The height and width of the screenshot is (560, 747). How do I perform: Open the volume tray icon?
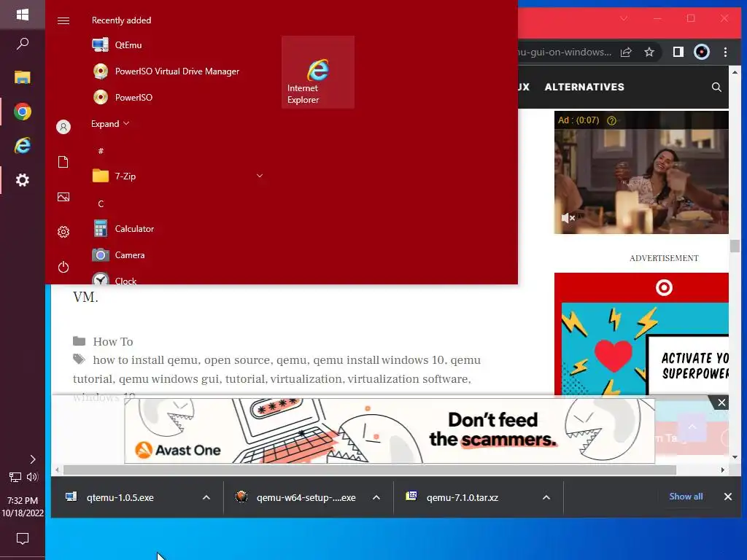[32, 477]
